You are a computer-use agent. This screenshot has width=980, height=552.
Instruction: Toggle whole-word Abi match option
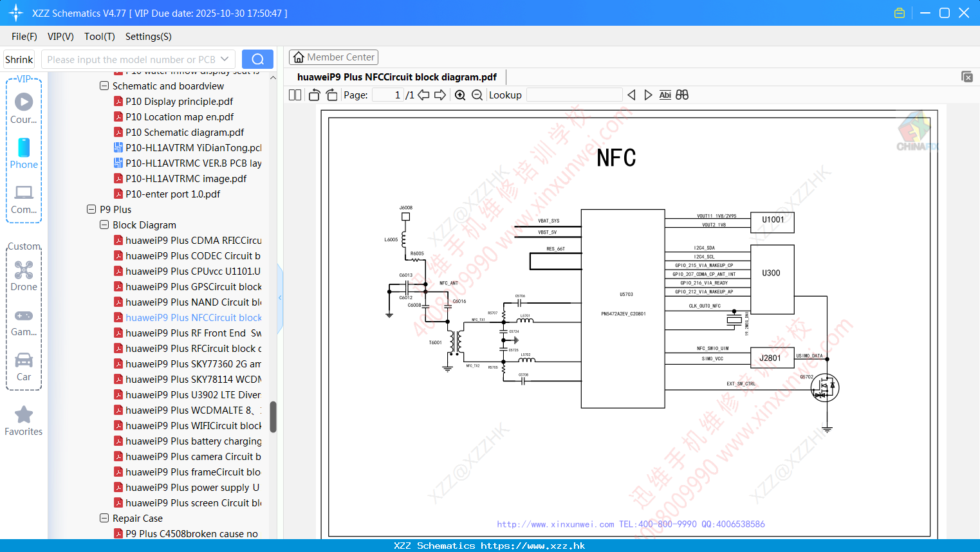tap(665, 95)
